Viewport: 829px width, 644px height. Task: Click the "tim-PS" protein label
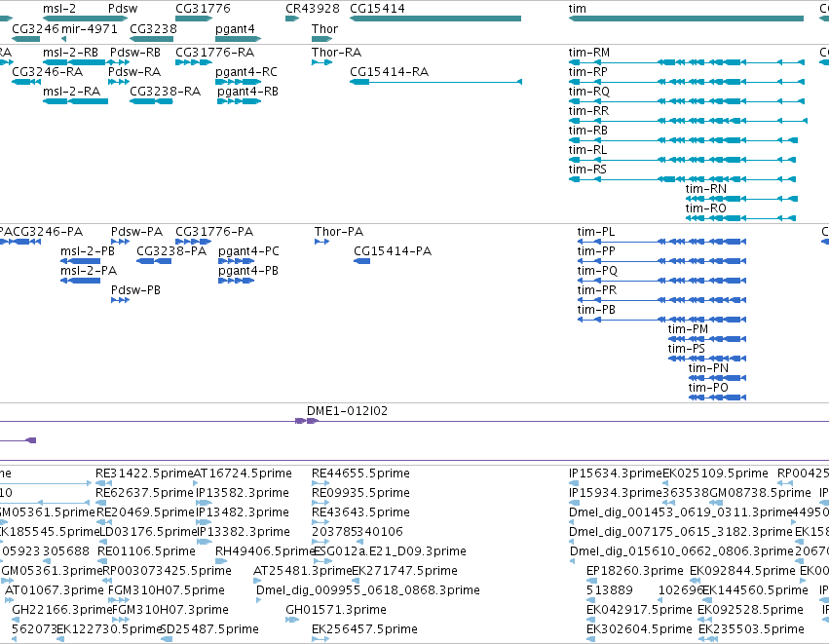686,349
